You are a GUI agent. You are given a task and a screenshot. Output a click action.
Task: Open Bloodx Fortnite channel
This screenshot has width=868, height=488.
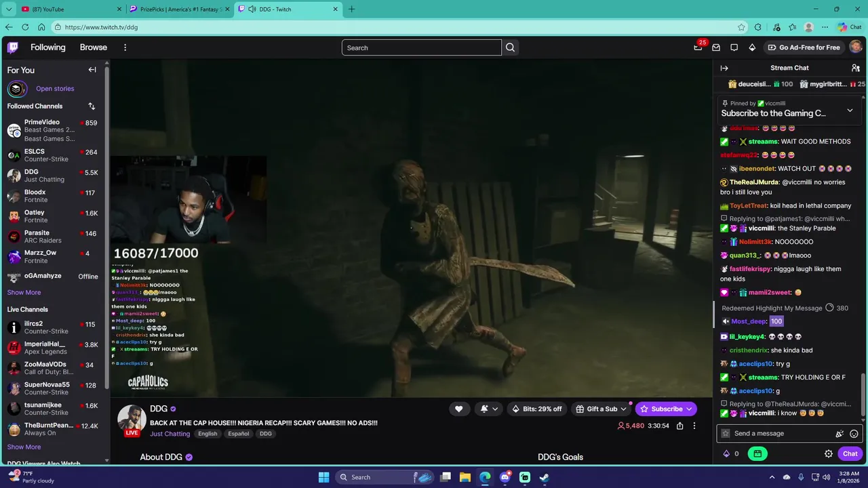point(54,196)
